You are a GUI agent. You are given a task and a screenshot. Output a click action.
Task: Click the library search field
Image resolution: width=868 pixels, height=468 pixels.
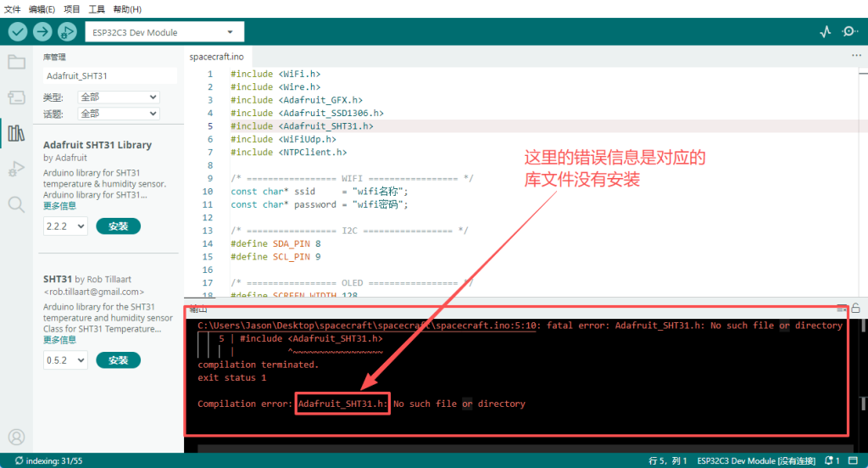point(109,75)
